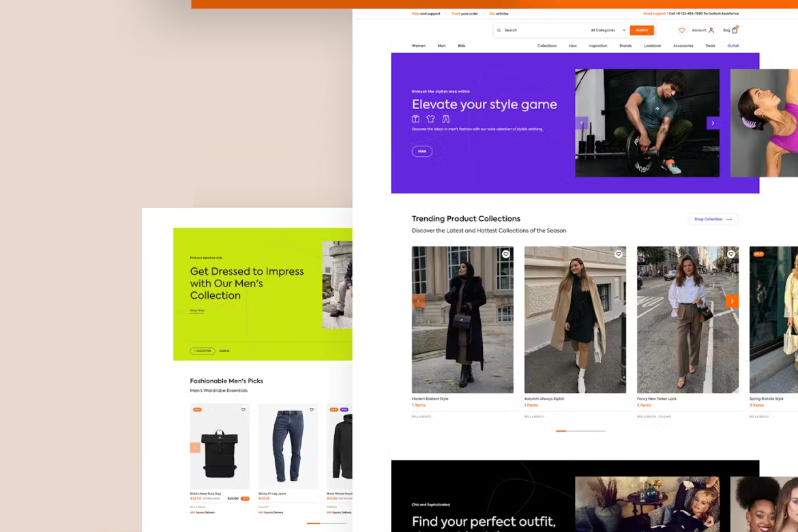Favorite the Black Unisex Buck Bag product
This screenshot has height=532, width=798.
click(x=243, y=410)
